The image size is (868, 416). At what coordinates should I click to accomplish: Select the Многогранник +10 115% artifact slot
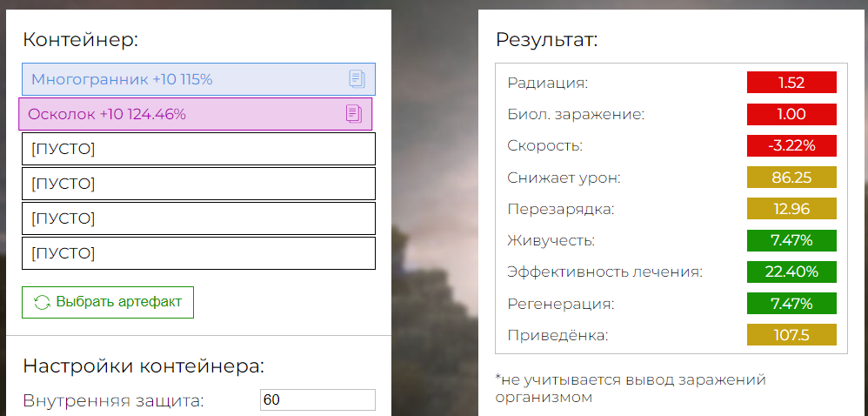198,79
